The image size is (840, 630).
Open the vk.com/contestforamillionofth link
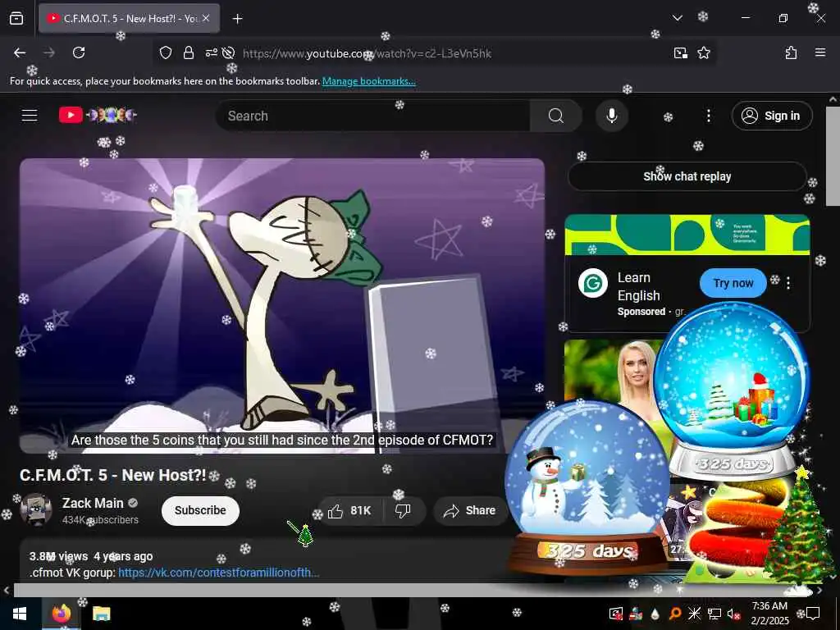pyautogui.click(x=218, y=573)
